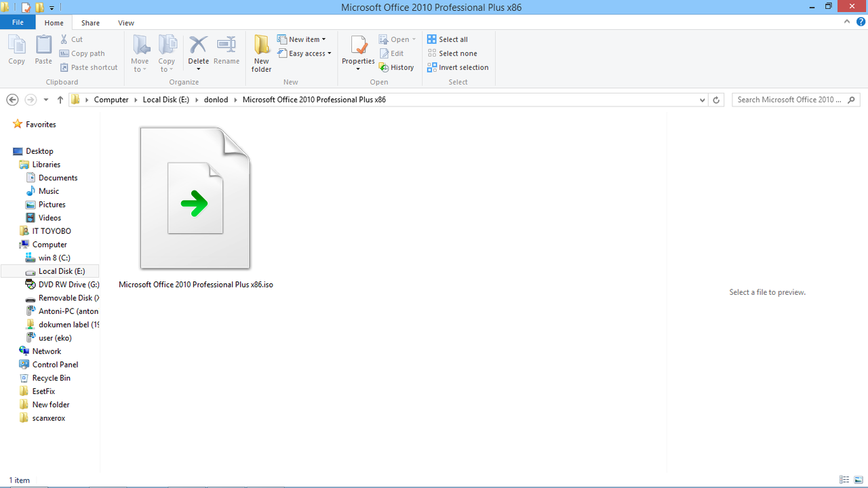
Task: Click the current folder breadcrumb segment
Action: [314, 100]
